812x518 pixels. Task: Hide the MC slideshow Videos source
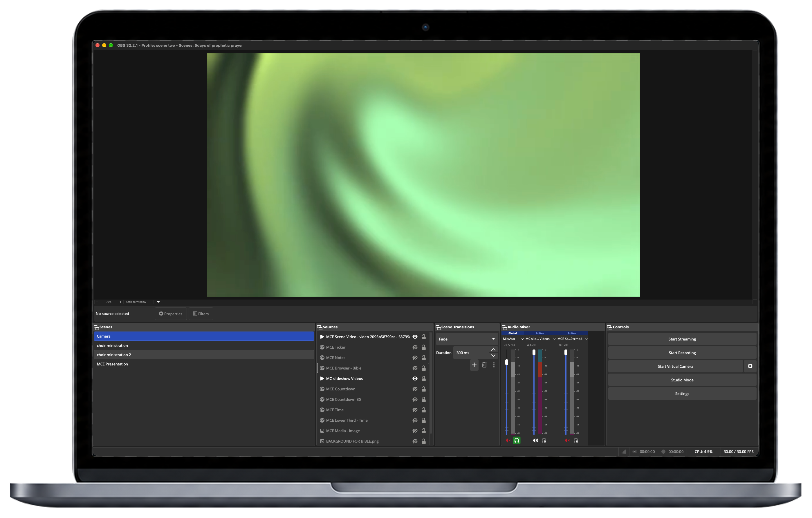[x=415, y=378]
